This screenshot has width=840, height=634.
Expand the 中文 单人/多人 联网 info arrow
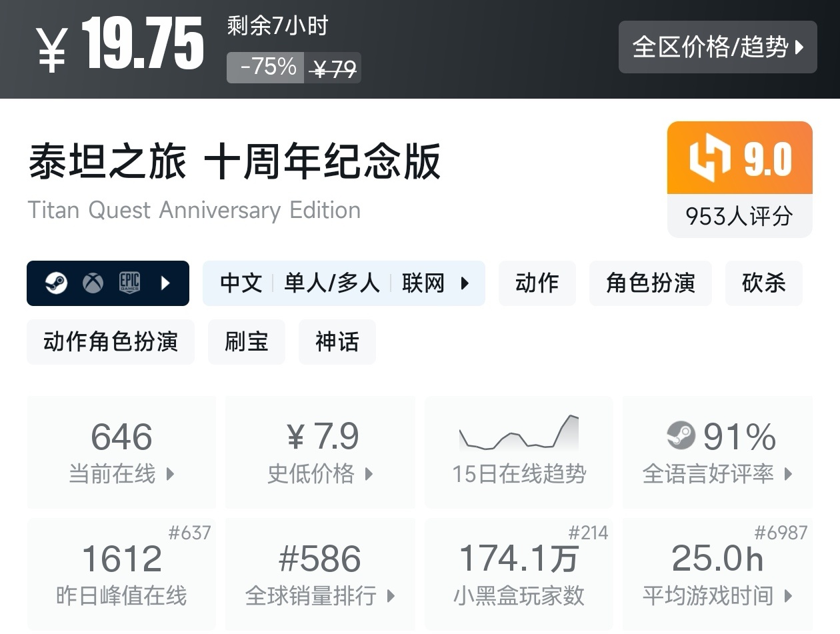pos(465,283)
